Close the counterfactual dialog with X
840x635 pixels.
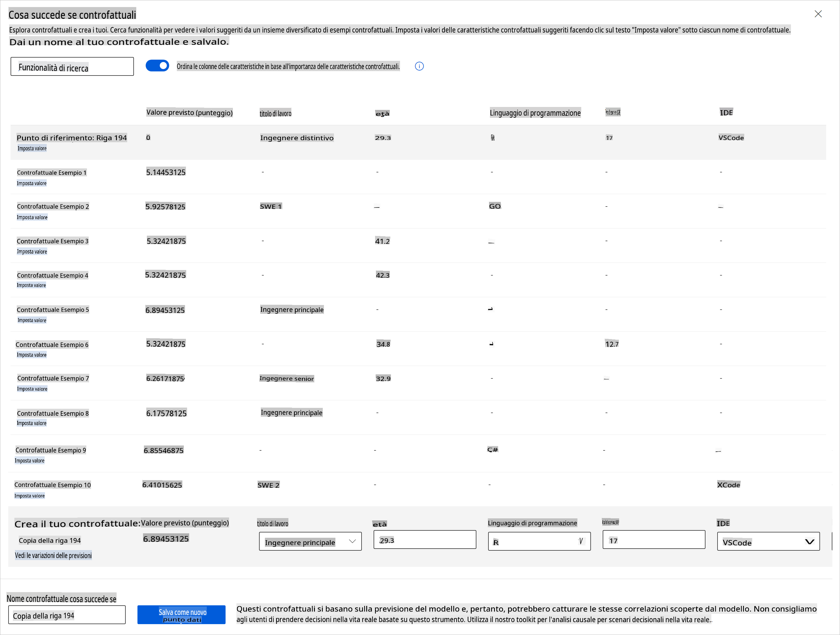818,14
